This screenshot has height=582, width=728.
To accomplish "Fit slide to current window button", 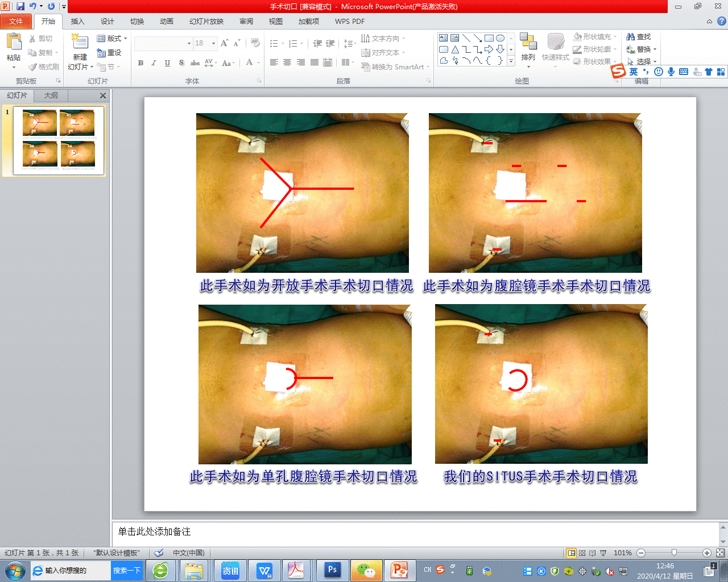I will [720, 553].
